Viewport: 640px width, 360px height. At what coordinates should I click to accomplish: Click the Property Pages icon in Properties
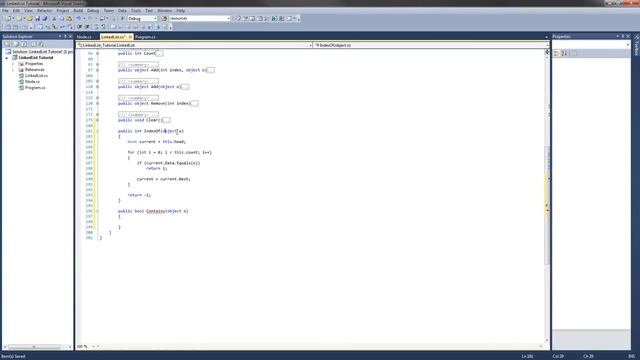tap(574, 53)
